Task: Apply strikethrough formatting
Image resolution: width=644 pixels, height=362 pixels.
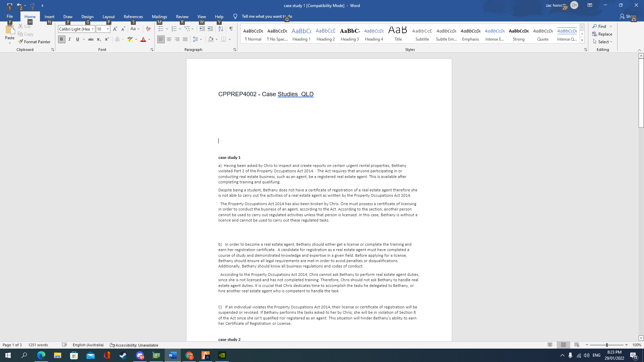Action: [91, 39]
